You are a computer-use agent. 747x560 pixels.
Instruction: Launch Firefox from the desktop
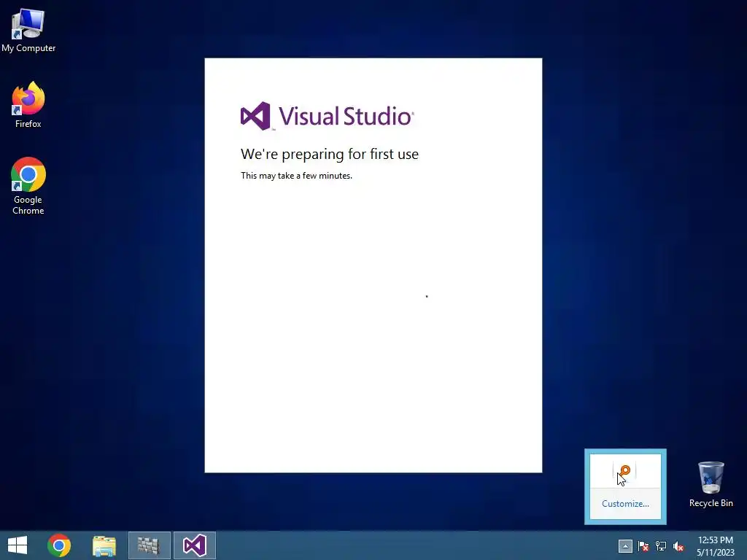pos(28,105)
